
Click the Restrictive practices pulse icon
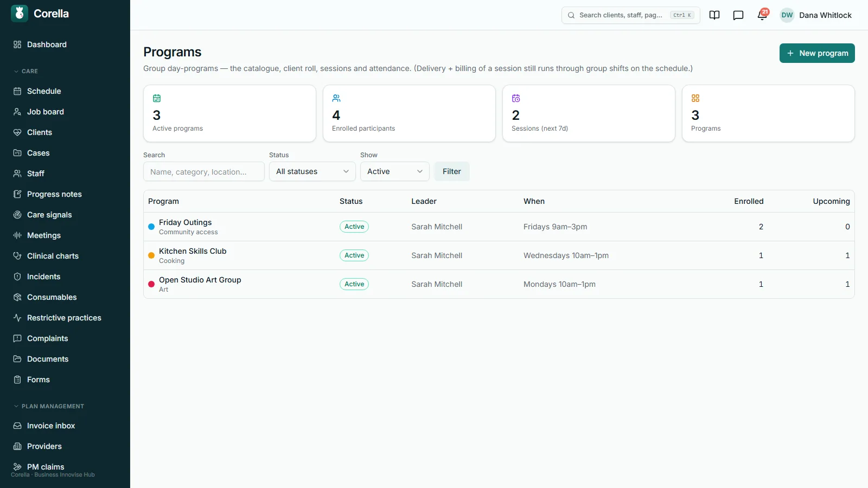pyautogui.click(x=17, y=318)
